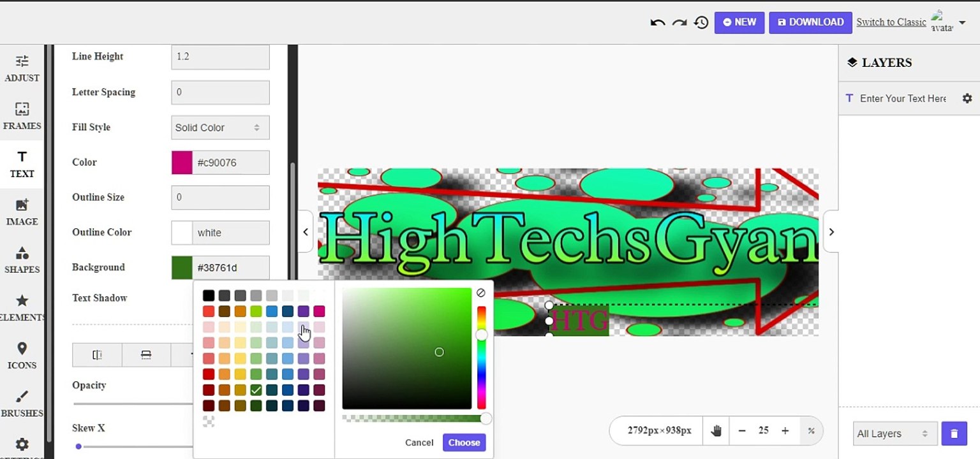Zoom out with the minus button

pyautogui.click(x=742, y=431)
